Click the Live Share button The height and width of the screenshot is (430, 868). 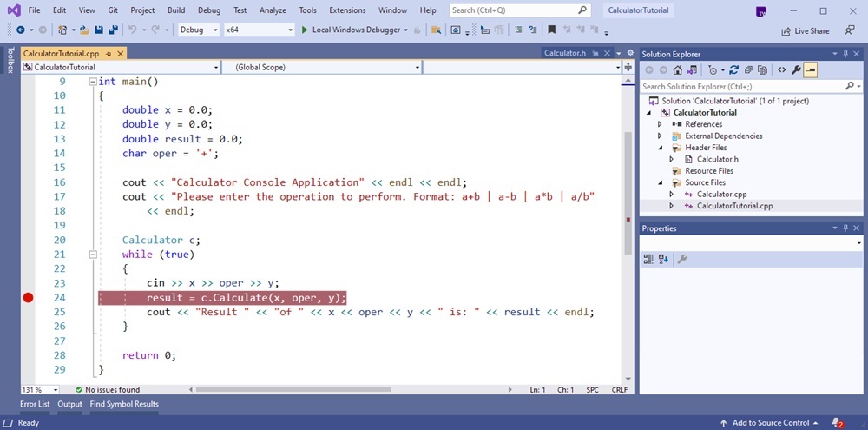point(805,31)
